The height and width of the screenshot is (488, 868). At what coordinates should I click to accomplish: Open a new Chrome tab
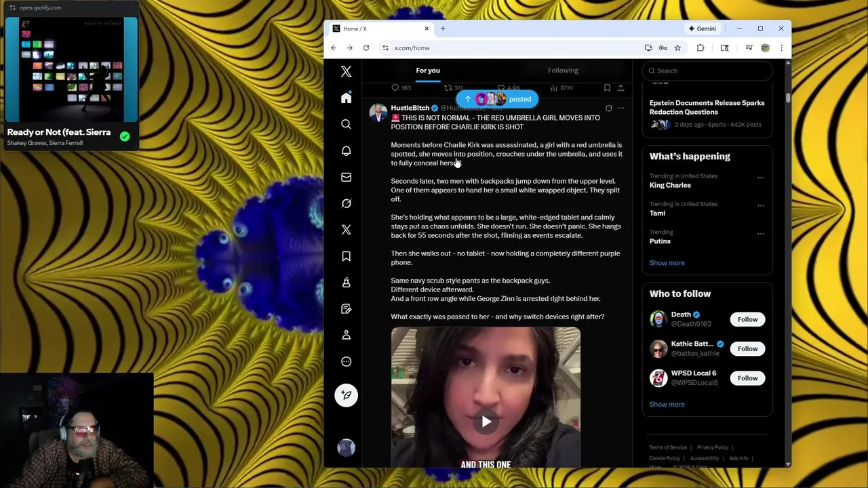443,28
